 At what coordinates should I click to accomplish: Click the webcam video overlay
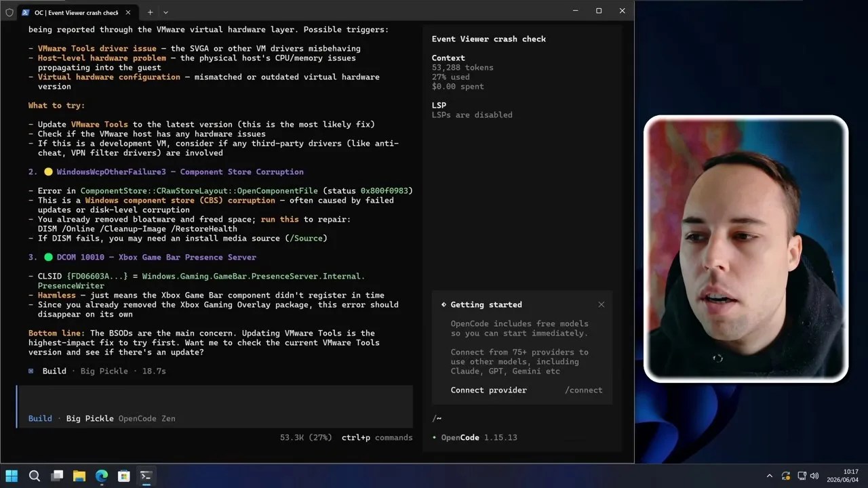(x=746, y=249)
